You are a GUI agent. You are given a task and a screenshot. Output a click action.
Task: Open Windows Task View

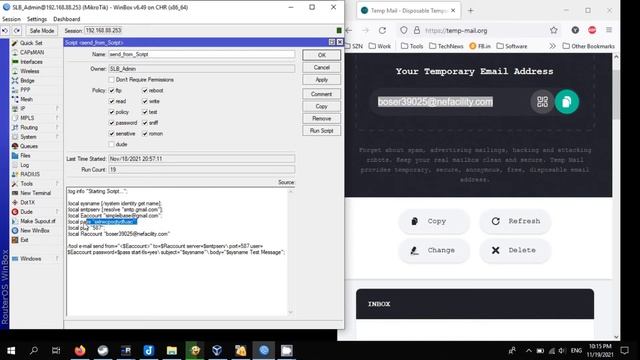(x=56, y=350)
